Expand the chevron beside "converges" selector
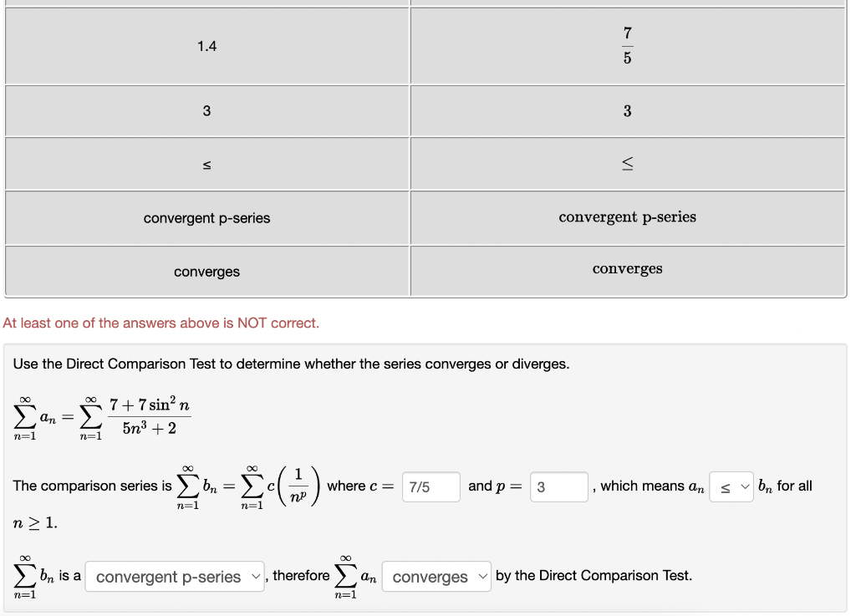The image size is (856, 616). 482,577
